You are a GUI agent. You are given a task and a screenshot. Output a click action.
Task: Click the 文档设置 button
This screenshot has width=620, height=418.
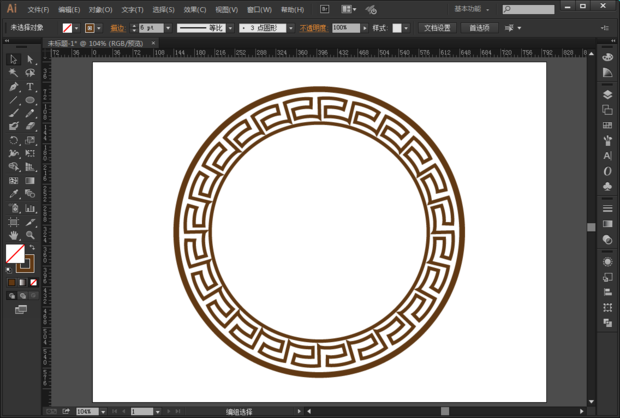point(437,28)
